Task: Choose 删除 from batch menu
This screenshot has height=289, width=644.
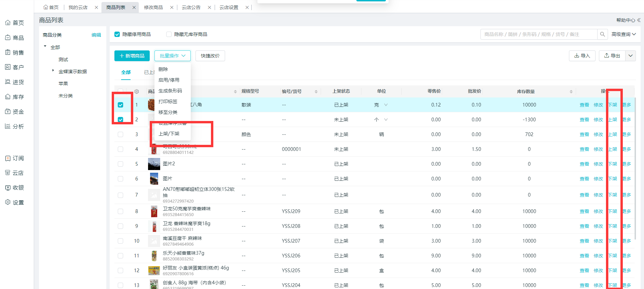Action: pyautogui.click(x=173, y=69)
